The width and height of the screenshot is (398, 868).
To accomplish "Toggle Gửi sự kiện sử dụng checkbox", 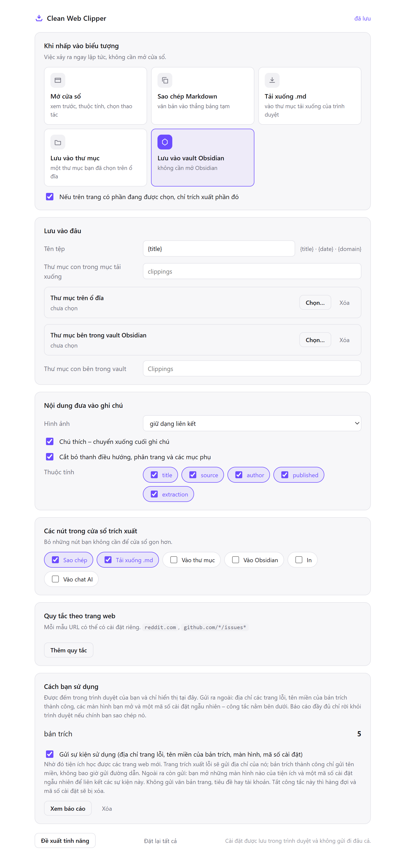I will (x=50, y=754).
